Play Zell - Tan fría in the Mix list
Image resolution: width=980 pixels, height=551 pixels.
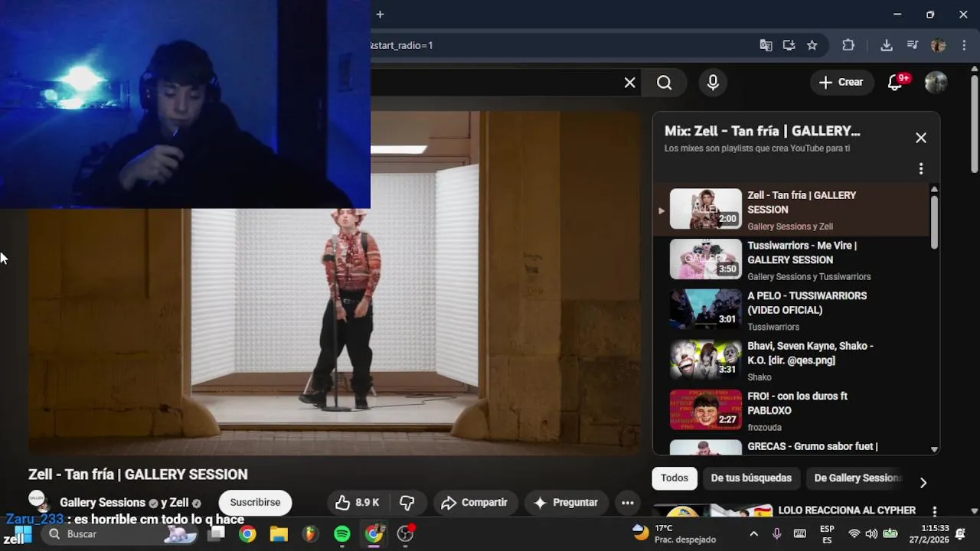[x=792, y=210]
